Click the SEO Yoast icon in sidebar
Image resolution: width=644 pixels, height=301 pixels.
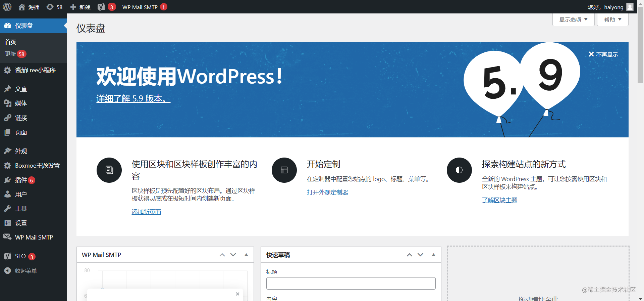point(7,256)
